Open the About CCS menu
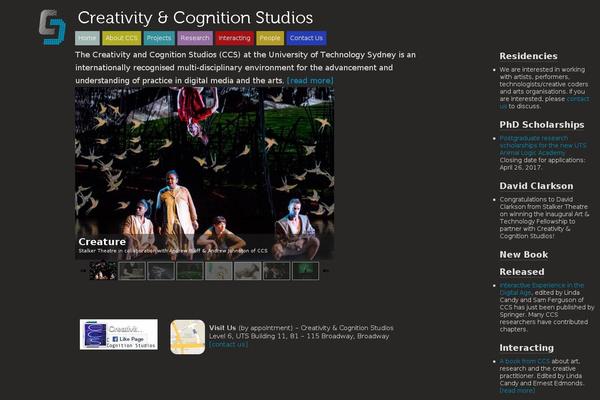 tap(121, 38)
